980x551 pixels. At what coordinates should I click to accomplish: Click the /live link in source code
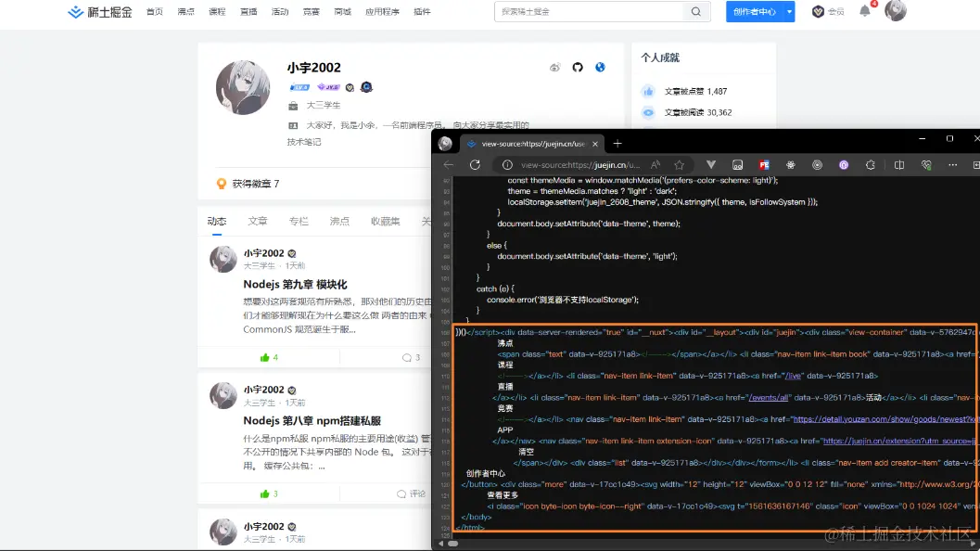pos(793,376)
